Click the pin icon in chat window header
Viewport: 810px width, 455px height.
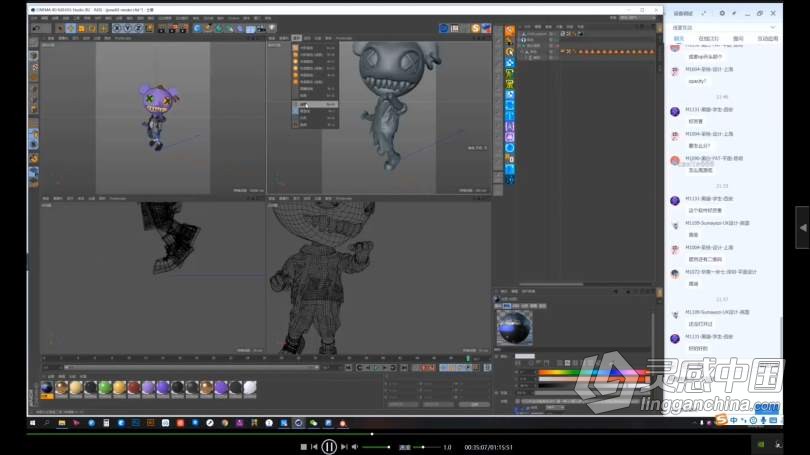tap(734, 13)
